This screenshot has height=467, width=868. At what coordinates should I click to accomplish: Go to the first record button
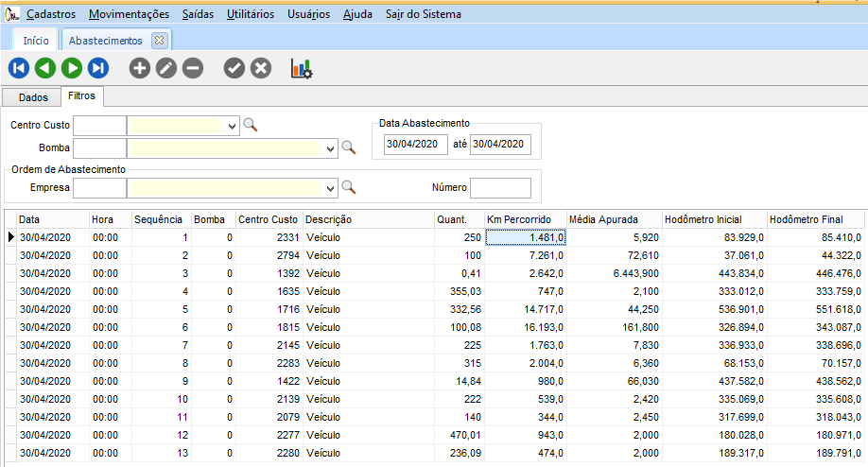coord(18,68)
